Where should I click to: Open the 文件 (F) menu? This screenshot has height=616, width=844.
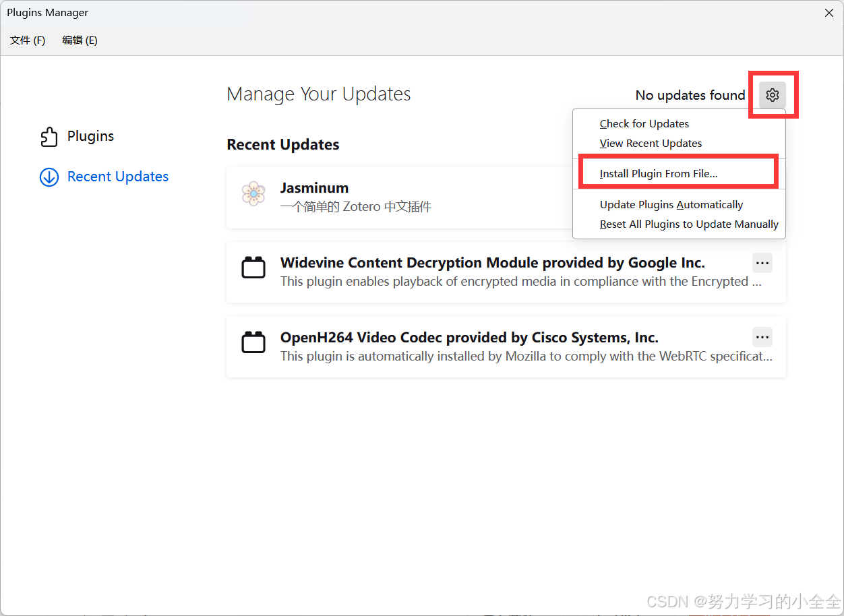tap(28, 40)
